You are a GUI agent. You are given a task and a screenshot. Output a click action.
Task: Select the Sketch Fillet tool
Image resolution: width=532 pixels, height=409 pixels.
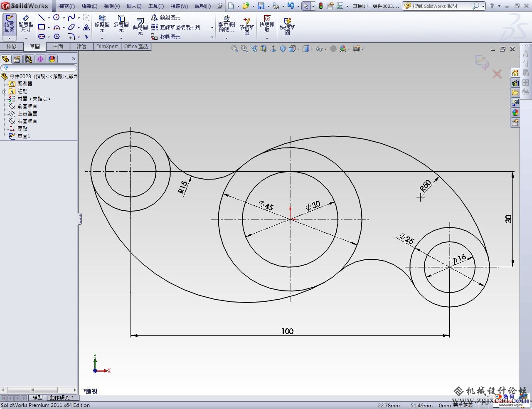(x=71, y=37)
